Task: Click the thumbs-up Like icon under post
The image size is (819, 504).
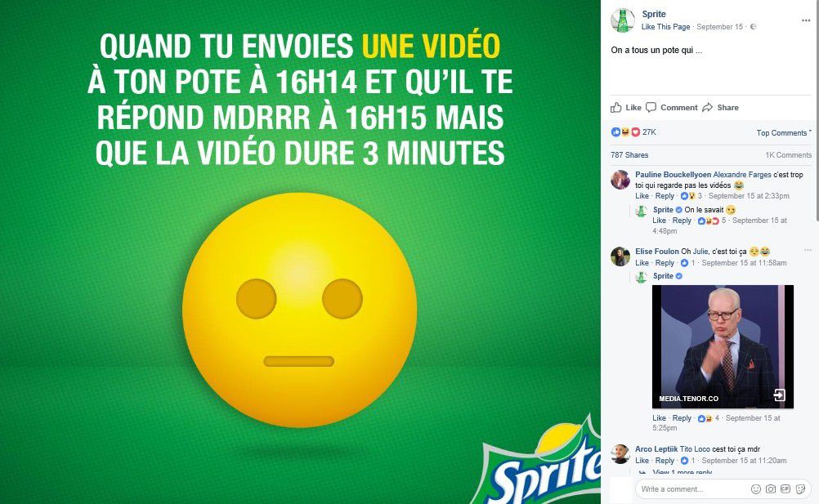Action: click(616, 108)
